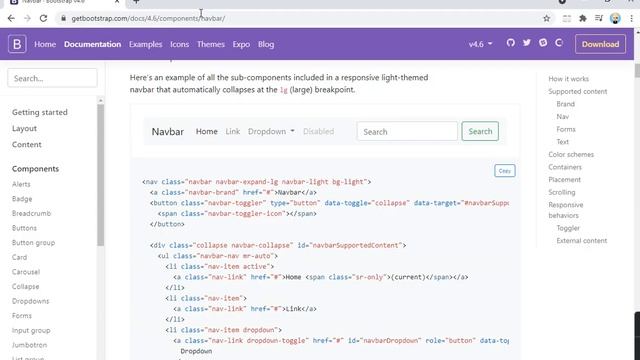Open the media control toolbar icon
Viewport: 640px width, 360px height.
tap(599, 18)
